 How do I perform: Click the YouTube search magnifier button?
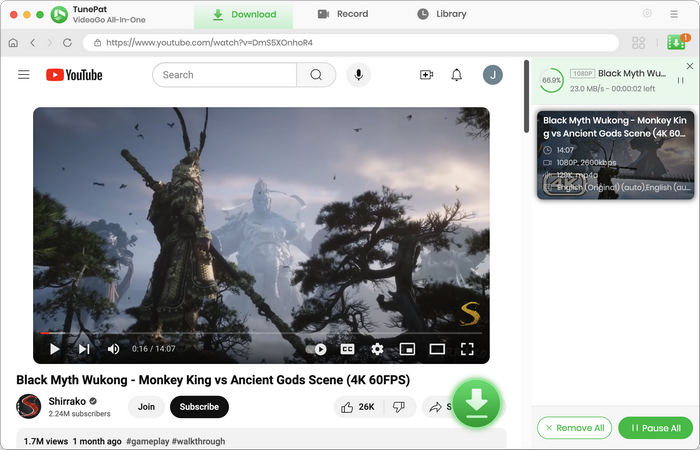316,75
